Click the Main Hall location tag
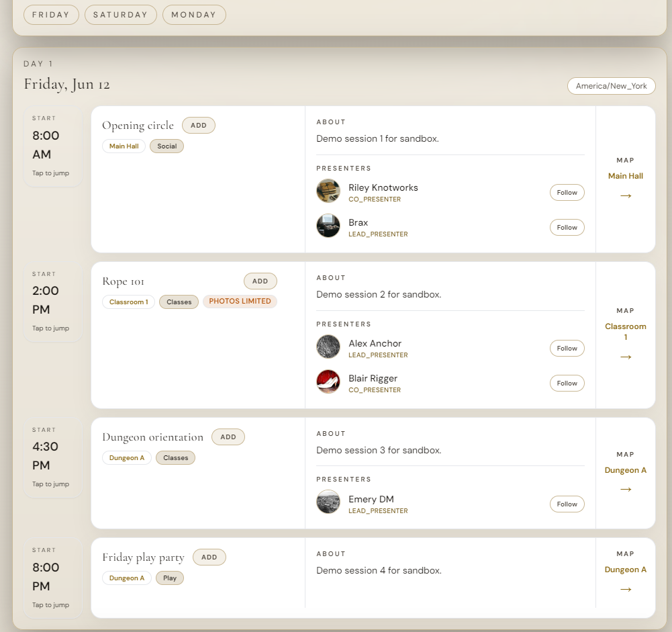Image resolution: width=672 pixels, height=632 pixels. pos(124,146)
